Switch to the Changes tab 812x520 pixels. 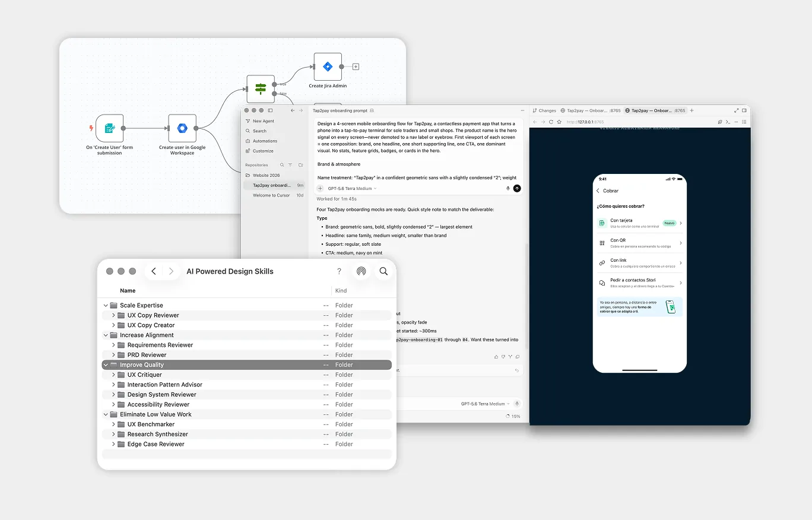pos(544,110)
